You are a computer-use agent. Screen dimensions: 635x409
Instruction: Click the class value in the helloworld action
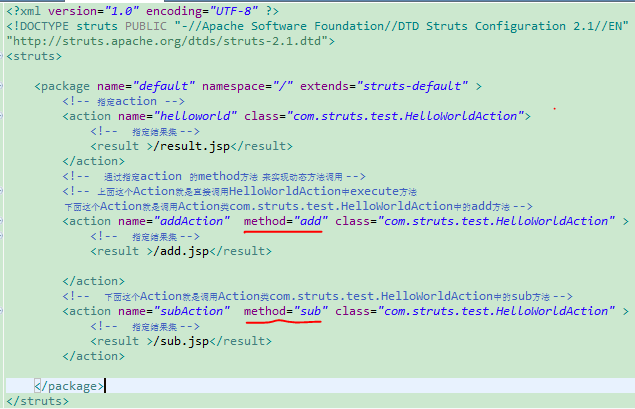405,116
